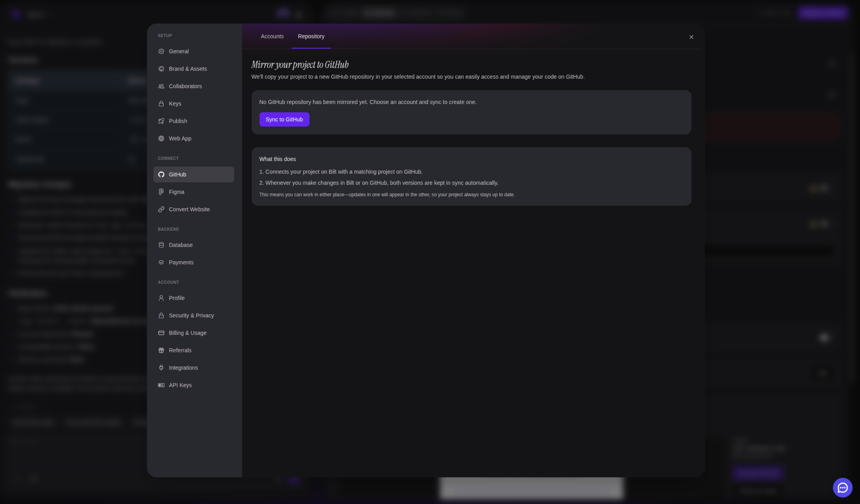860x504 pixels.
Task: Select the Figma label
Action: point(177,192)
